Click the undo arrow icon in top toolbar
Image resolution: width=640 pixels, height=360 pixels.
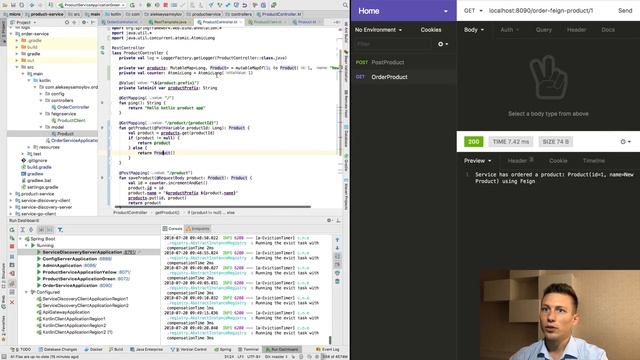pyautogui.click(x=245, y=5)
